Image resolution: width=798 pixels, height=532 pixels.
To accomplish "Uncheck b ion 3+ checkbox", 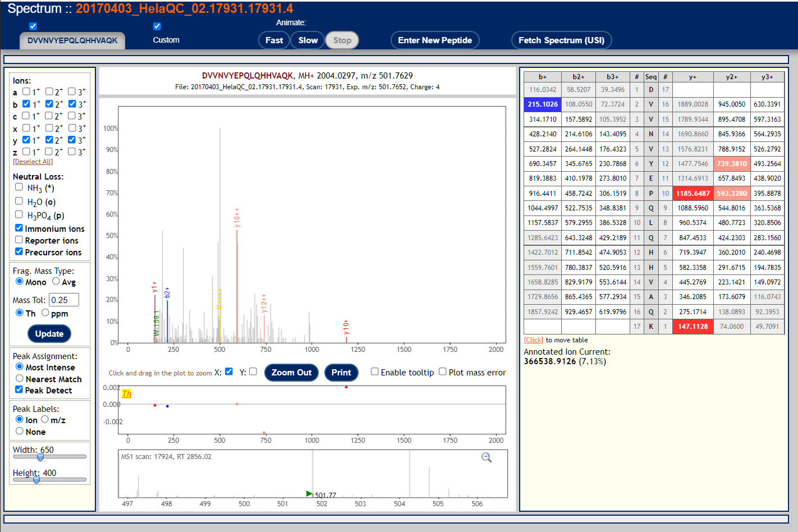I will click(72, 104).
